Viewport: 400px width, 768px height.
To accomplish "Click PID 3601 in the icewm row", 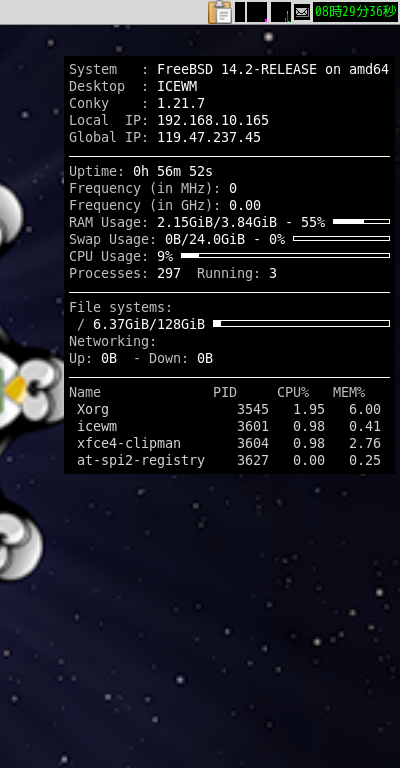I will pos(253,427).
